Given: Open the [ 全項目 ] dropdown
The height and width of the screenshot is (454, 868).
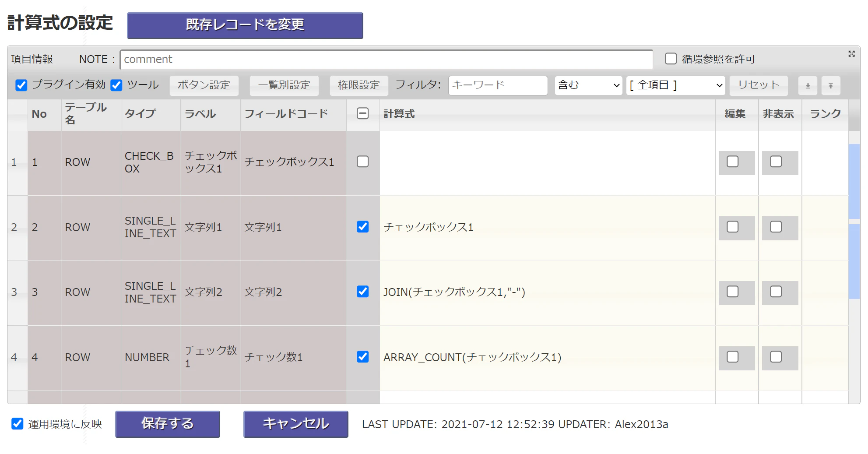Looking at the screenshot, I should (x=675, y=85).
